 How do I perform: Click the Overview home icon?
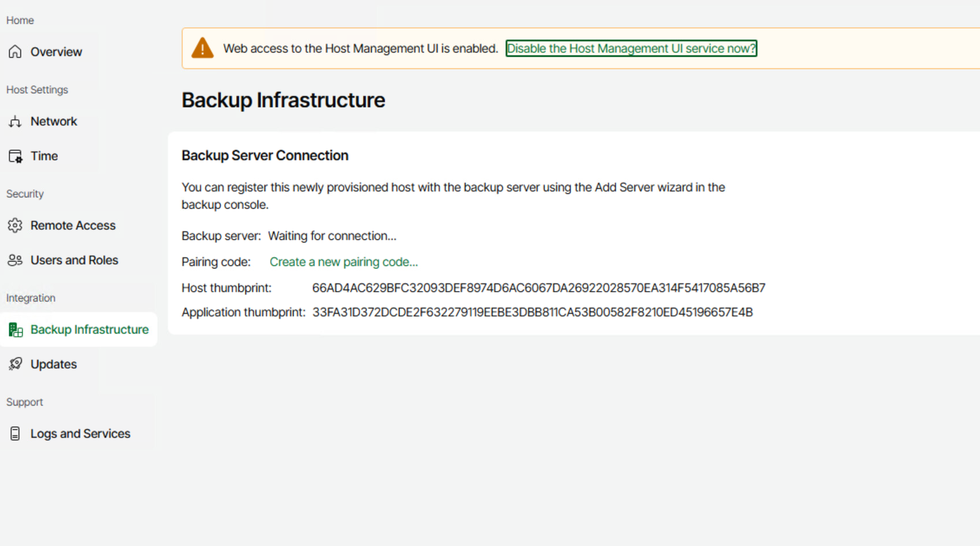15,51
